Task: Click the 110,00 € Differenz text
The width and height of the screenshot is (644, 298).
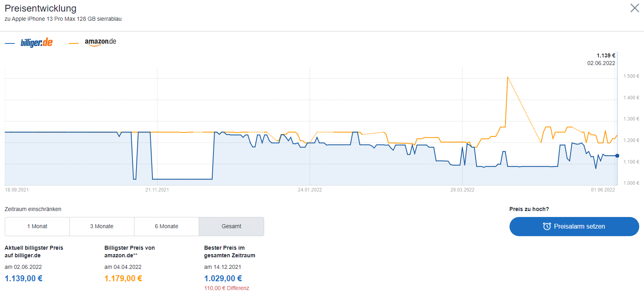Action: [x=227, y=288]
